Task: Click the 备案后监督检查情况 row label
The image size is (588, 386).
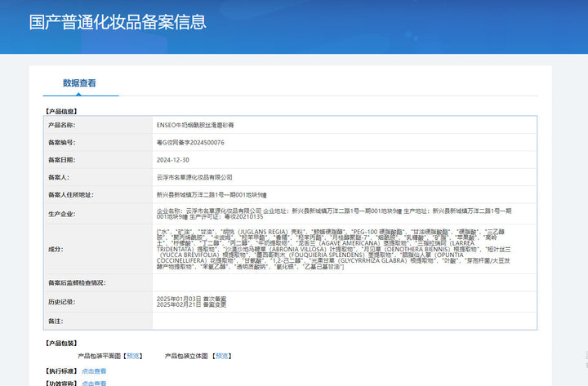Action: (x=77, y=282)
